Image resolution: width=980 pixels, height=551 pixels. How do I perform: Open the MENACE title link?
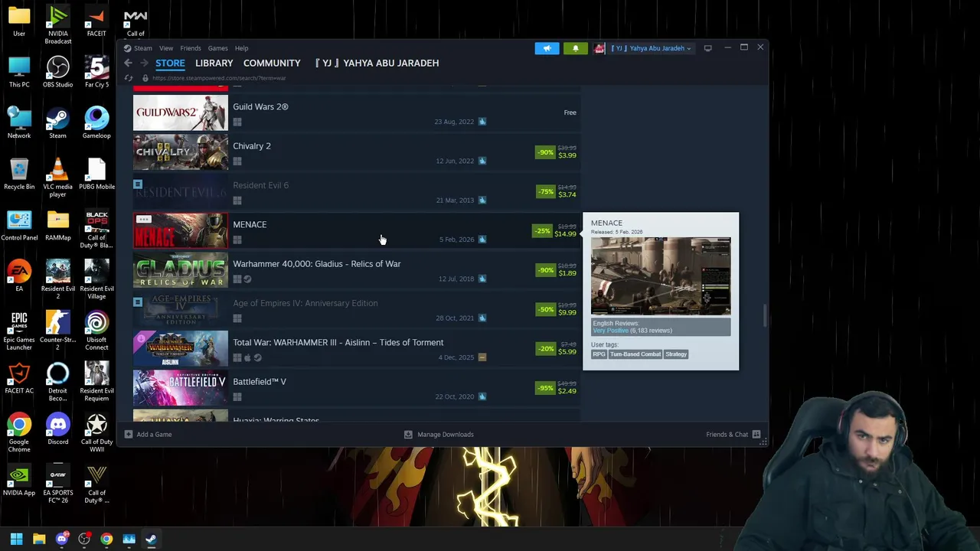pyautogui.click(x=250, y=224)
